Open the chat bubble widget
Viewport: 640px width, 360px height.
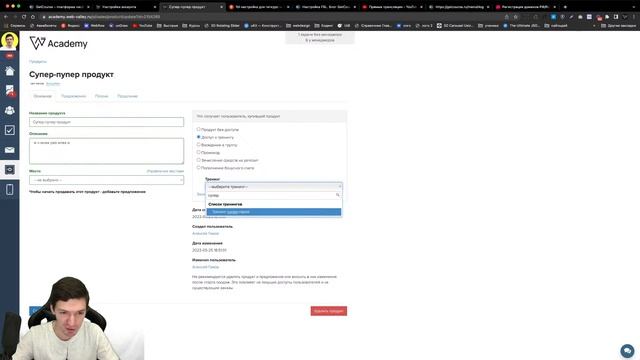tap(627, 351)
